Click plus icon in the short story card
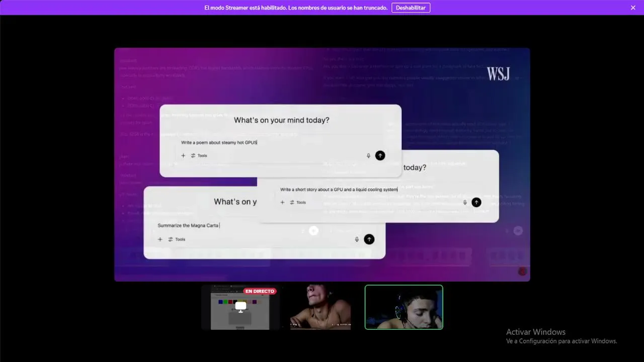The width and height of the screenshot is (644, 362). tap(282, 203)
